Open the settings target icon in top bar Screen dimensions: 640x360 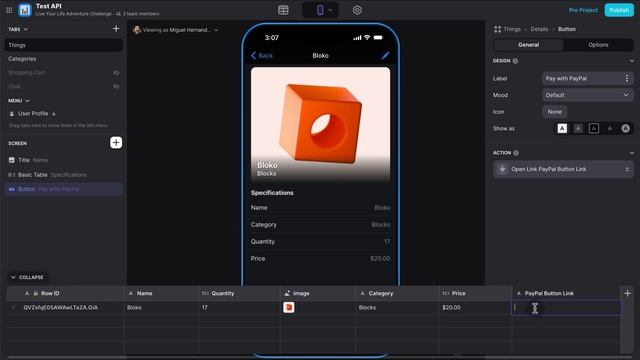[357, 10]
